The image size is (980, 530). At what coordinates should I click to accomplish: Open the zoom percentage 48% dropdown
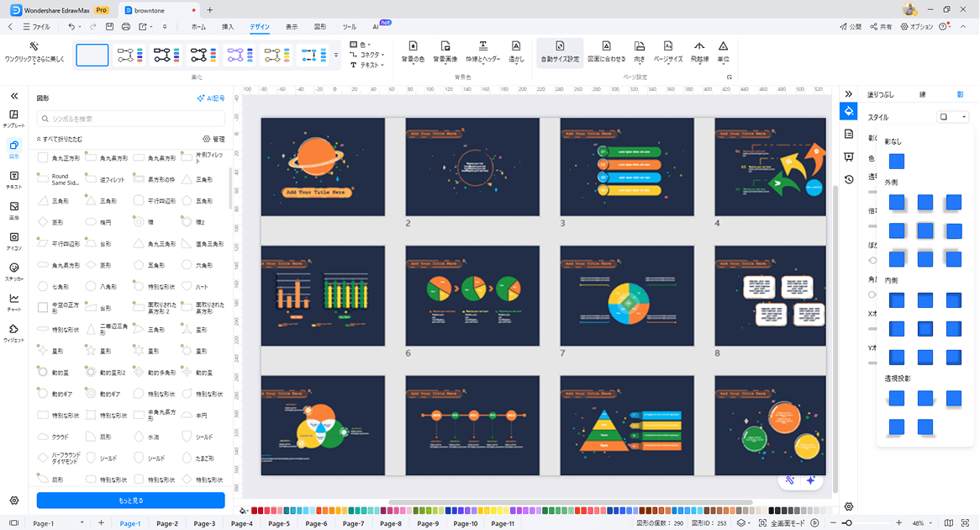925,523
